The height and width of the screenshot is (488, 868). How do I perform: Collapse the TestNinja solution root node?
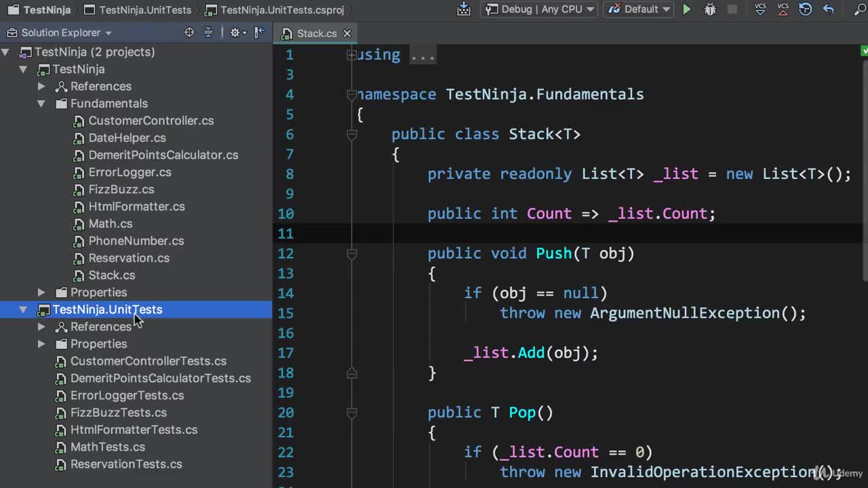pos(5,52)
